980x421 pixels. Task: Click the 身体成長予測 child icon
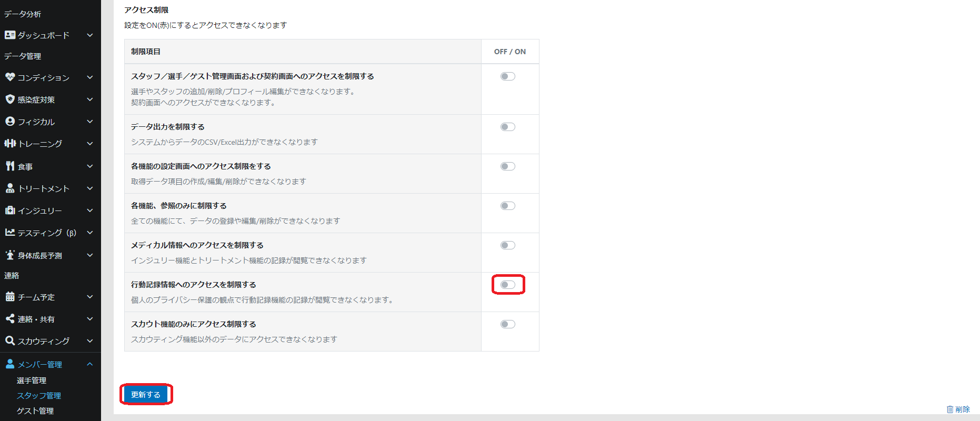point(10,255)
